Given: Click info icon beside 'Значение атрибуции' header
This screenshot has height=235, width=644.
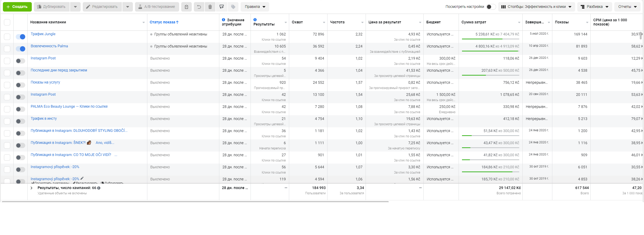Looking at the screenshot, I should click(224, 20).
